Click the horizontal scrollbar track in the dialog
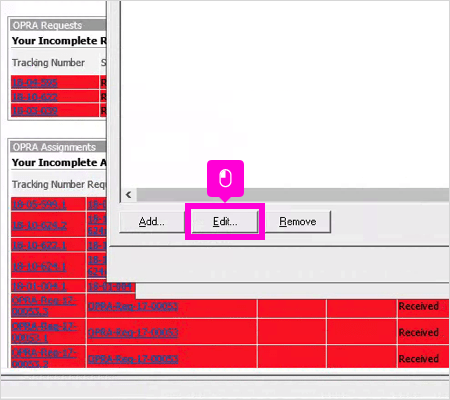Image resolution: width=450 pixels, height=400 pixels. 293,194
